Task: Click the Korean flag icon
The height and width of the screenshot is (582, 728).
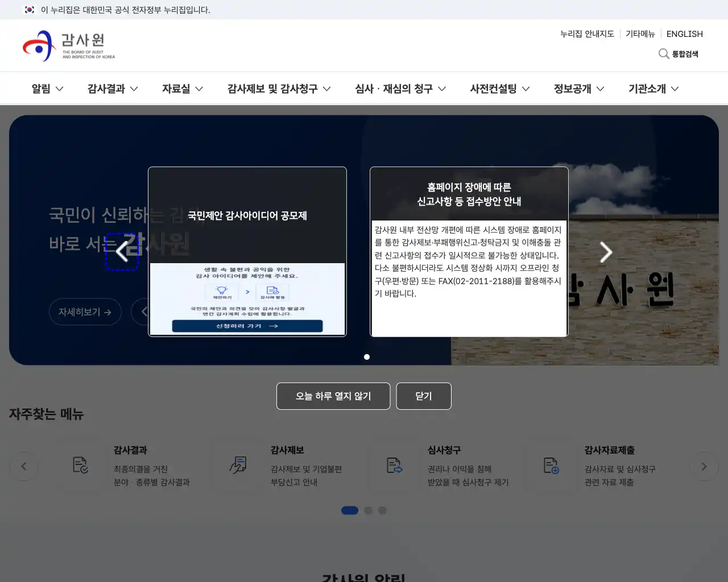Action: (x=30, y=10)
